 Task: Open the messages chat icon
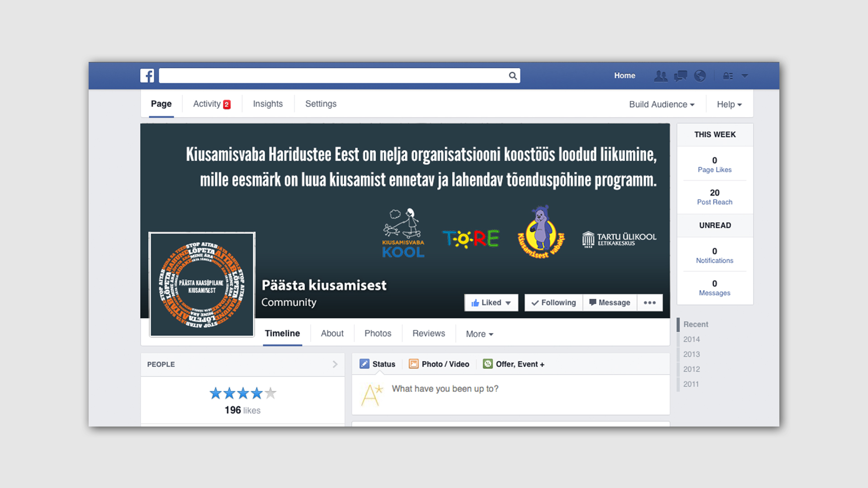[680, 76]
